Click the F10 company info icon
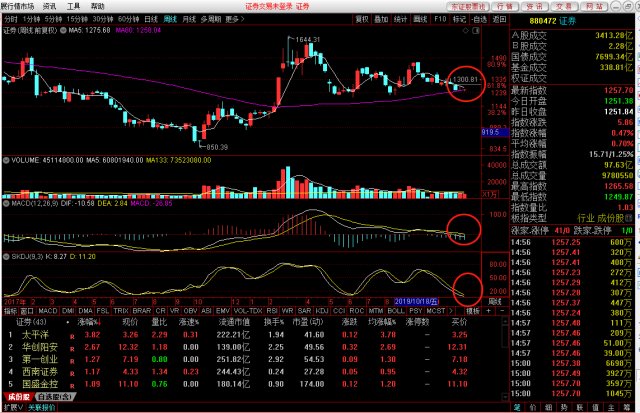Viewport: 640px width, 413px height. [x=438, y=19]
